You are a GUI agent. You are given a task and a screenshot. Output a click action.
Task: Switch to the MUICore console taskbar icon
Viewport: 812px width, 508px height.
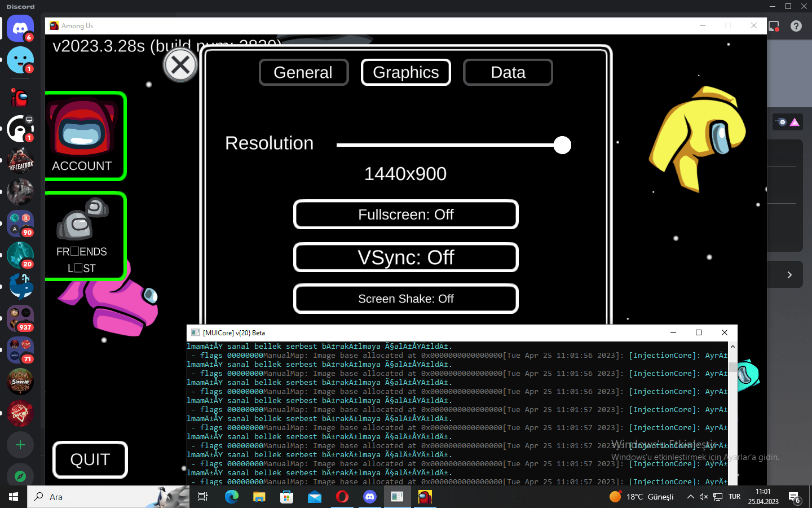(x=398, y=497)
